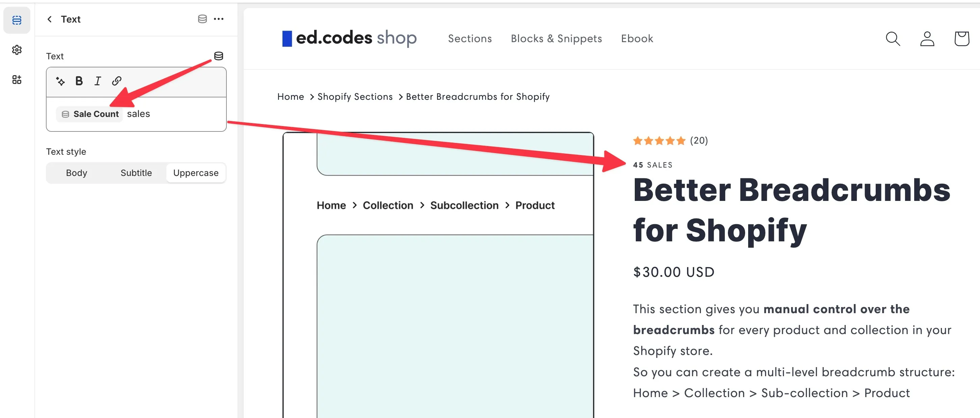Viewport: 980px width, 418px height.
Task: Click the header dynamic source database icon
Action: coord(202,19)
